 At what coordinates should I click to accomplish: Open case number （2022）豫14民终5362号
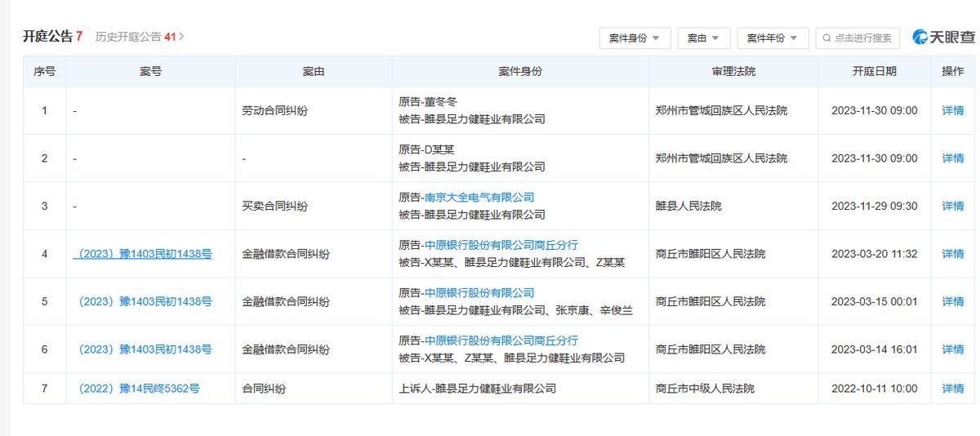coord(137,389)
